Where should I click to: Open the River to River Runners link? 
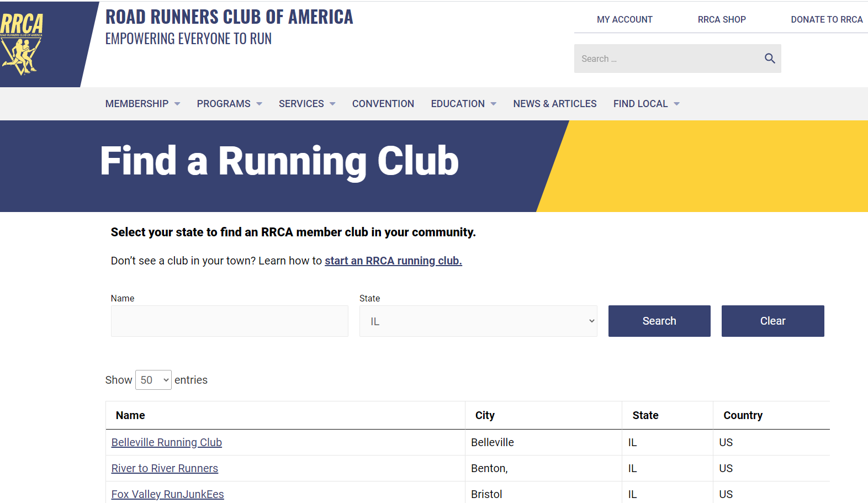pyautogui.click(x=165, y=468)
